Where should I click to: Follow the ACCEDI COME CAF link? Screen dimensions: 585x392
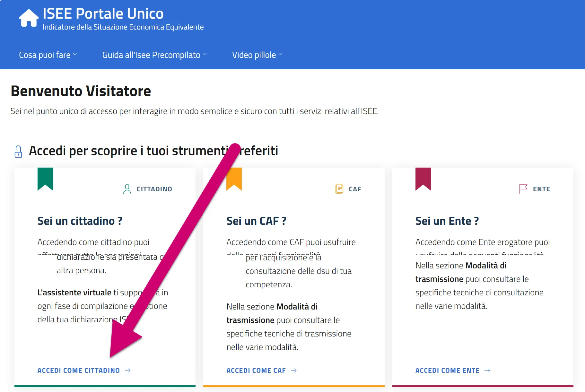click(x=256, y=370)
